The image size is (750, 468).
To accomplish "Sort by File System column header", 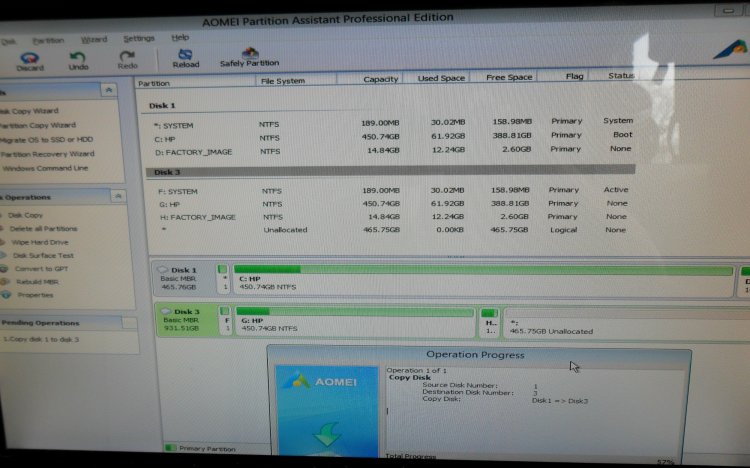I will coord(283,81).
